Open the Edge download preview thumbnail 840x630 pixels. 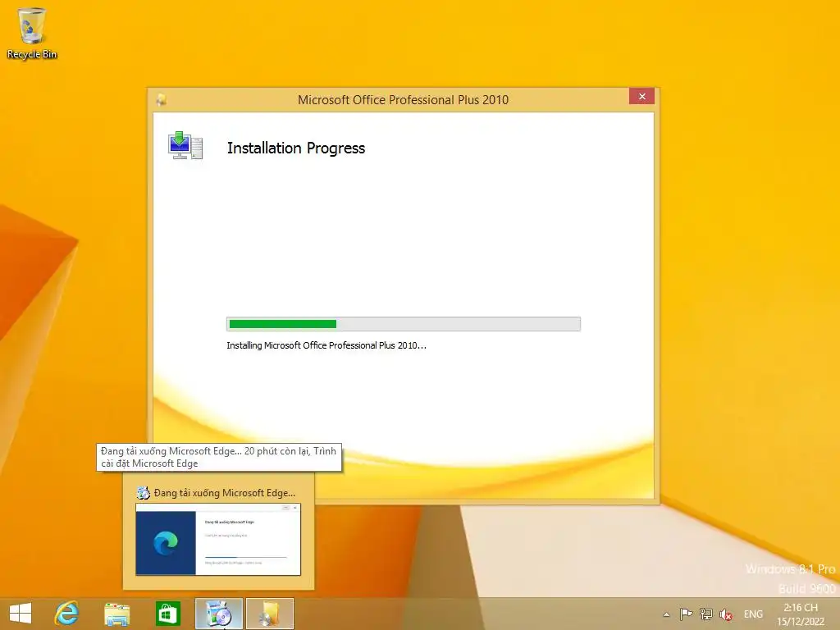tap(218, 540)
